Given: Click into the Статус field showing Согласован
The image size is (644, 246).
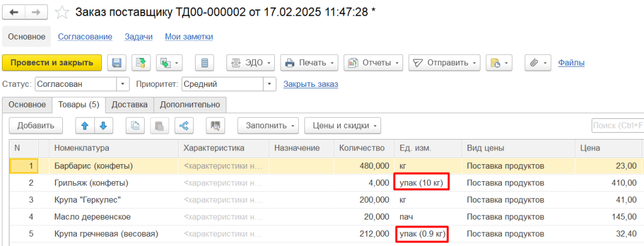Looking at the screenshot, I should click(x=76, y=84).
